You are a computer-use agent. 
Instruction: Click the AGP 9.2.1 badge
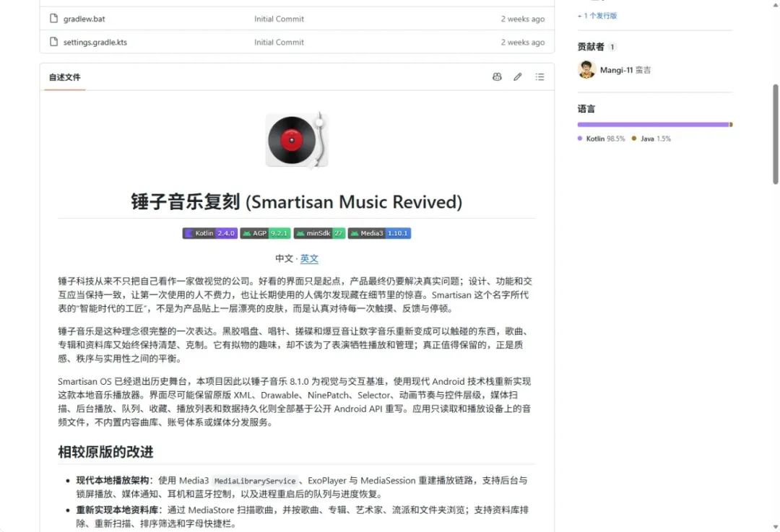click(266, 233)
